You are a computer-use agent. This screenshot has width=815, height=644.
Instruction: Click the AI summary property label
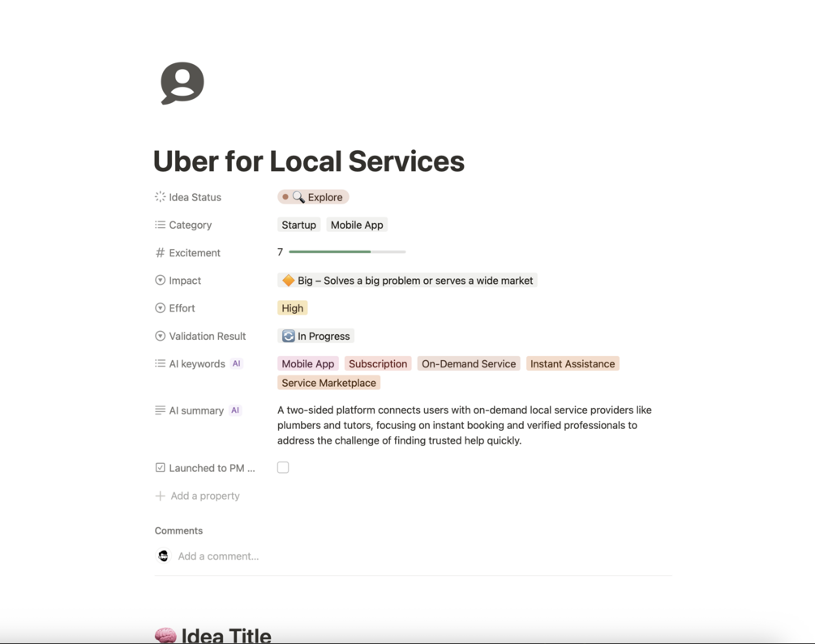coord(196,410)
